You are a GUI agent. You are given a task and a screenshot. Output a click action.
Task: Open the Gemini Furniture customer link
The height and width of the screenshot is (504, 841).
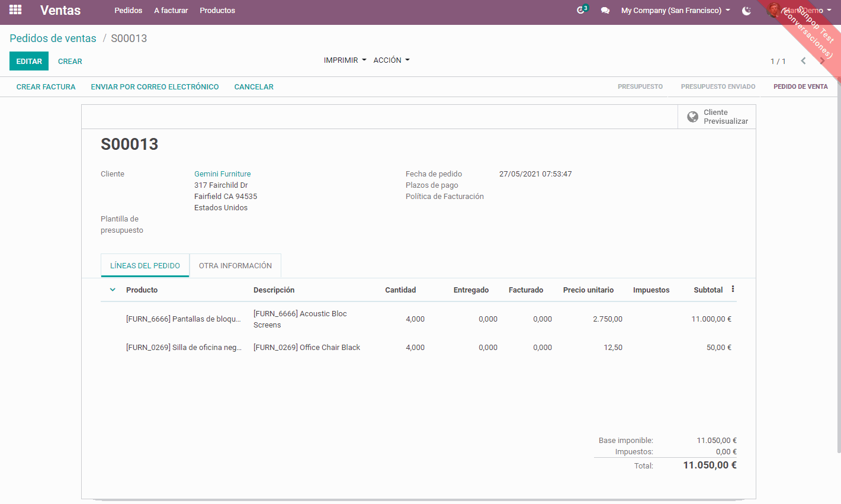(223, 174)
